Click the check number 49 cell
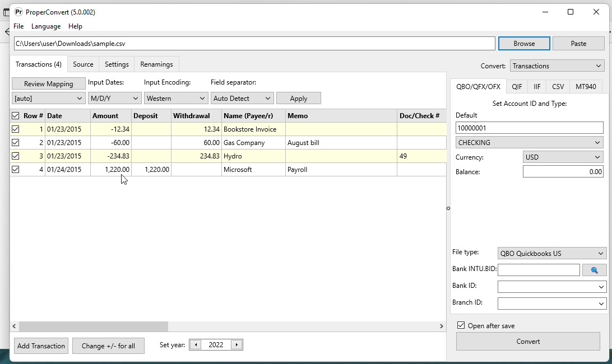The image size is (612, 364). pos(421,156)
